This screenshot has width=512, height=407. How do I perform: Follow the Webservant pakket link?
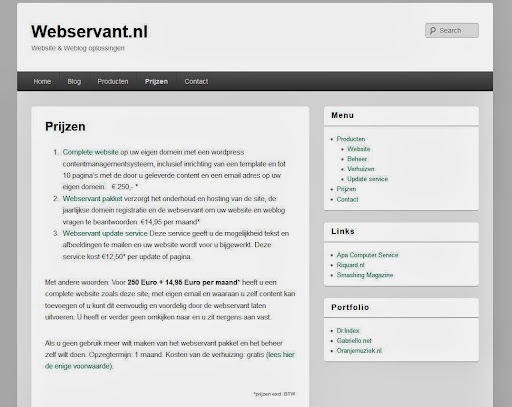92,199
